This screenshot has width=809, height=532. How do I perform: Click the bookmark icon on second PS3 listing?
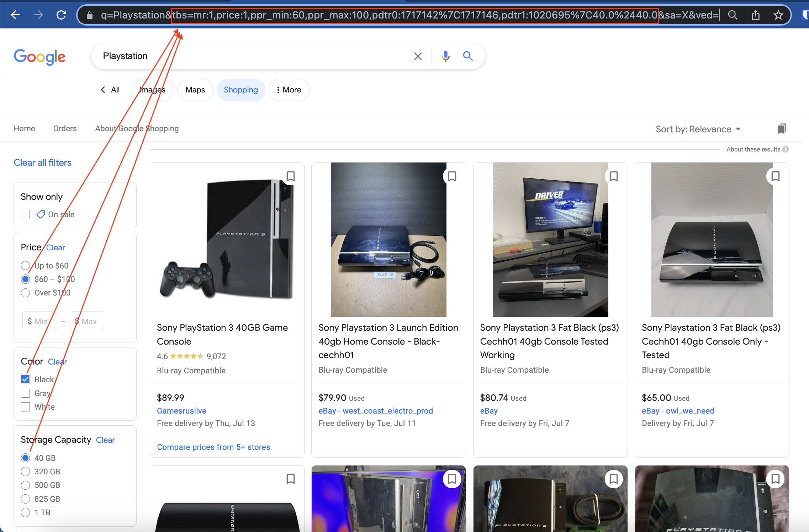(x=453, y=175)
